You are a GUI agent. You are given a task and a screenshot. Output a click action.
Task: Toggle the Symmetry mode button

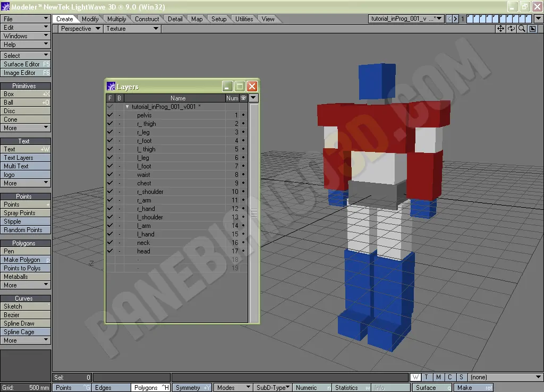point(192,388)
